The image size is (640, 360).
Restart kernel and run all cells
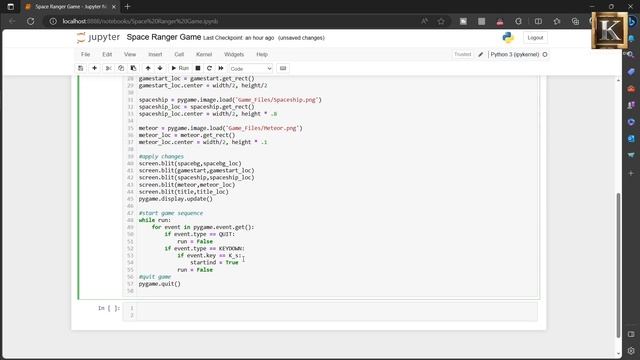point(221,68)
